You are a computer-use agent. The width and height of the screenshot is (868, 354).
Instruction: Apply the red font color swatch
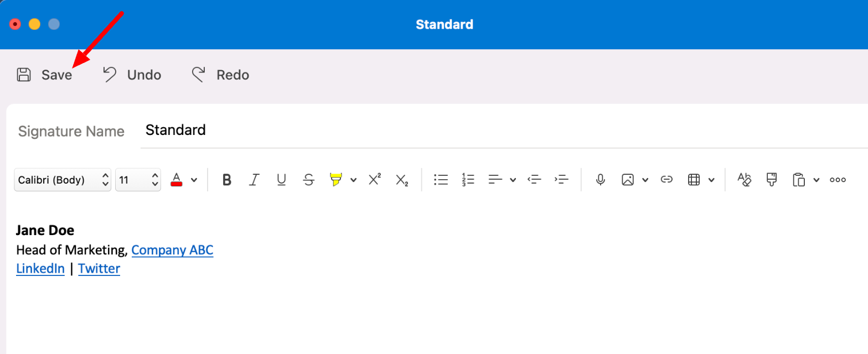coord(177,180)
